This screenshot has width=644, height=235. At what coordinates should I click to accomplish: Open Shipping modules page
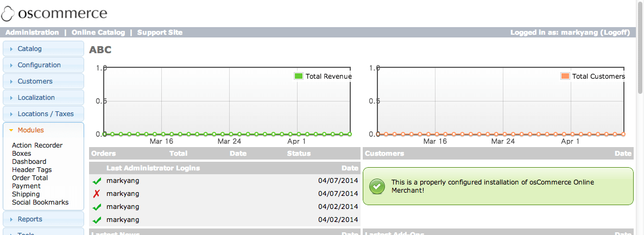[x=26, y=194]
